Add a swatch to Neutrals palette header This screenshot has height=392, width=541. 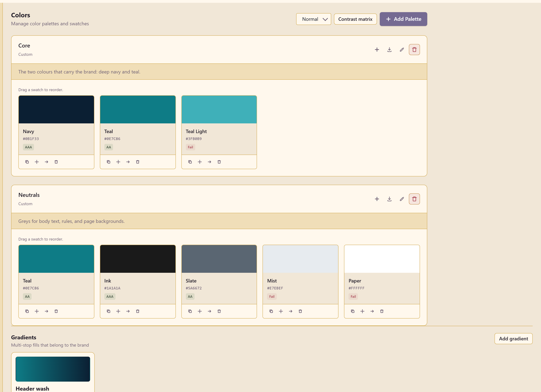tap(377, 199)
